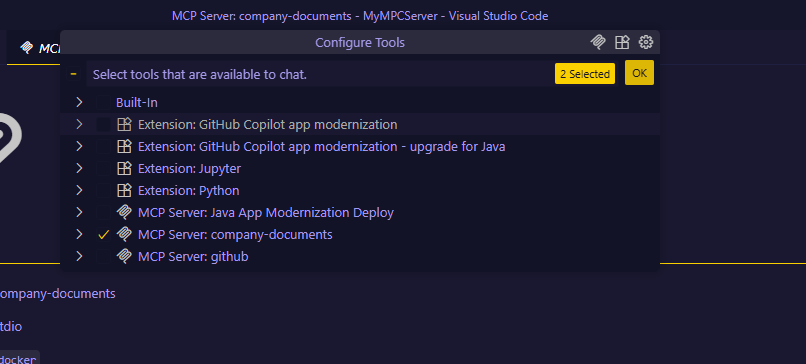The image size is (806, 364).
Task: Select the GitHub Copilot app modernization label
Action: click(267, 124)
